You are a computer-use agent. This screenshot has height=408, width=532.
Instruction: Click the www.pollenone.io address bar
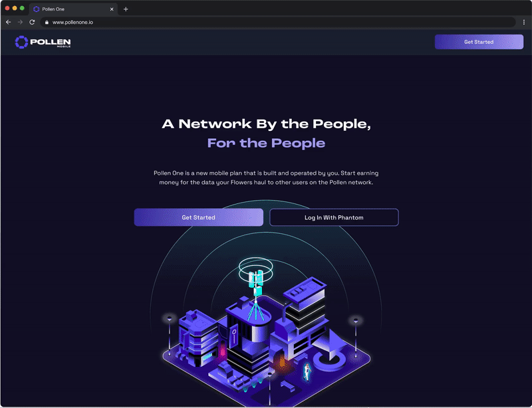tap(277, 22)
